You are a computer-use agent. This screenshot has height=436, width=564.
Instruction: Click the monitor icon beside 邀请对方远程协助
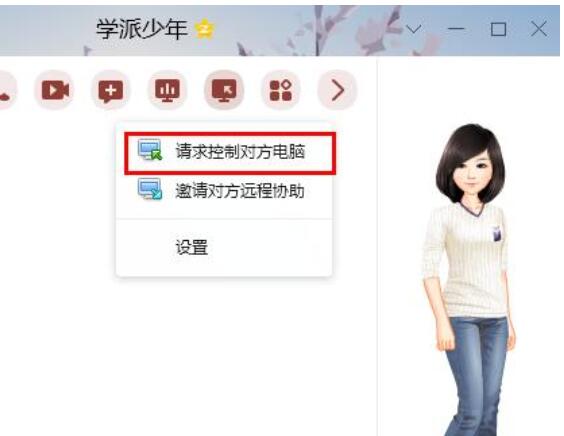click(150, 189)
